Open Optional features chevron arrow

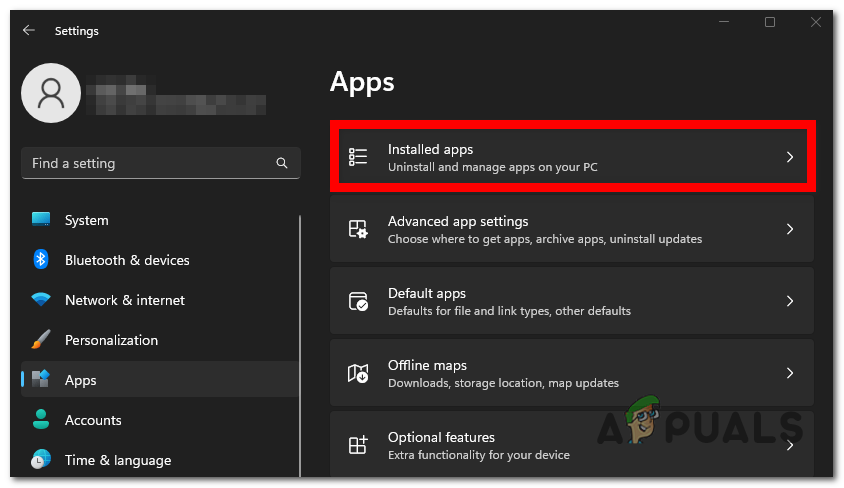pos(790,445)
